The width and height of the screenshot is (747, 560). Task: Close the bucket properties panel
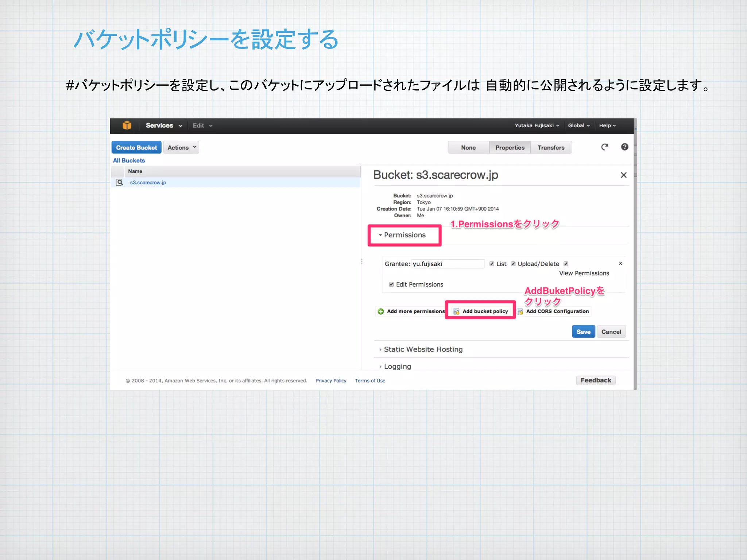(x=624, y=175)
